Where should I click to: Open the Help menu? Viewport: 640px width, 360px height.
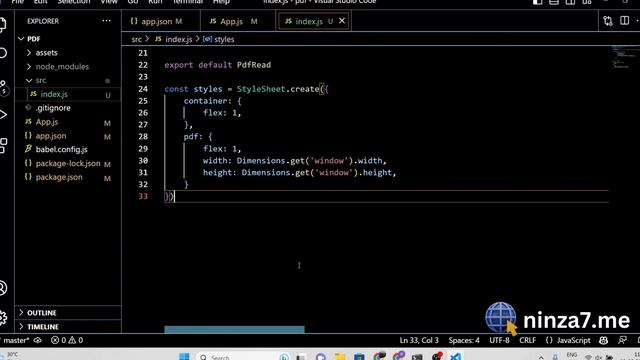coord(221,2)
